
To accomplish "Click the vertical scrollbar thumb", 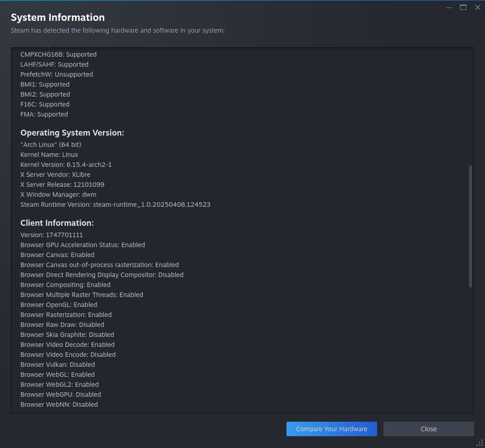I will [x=470, y=226].
